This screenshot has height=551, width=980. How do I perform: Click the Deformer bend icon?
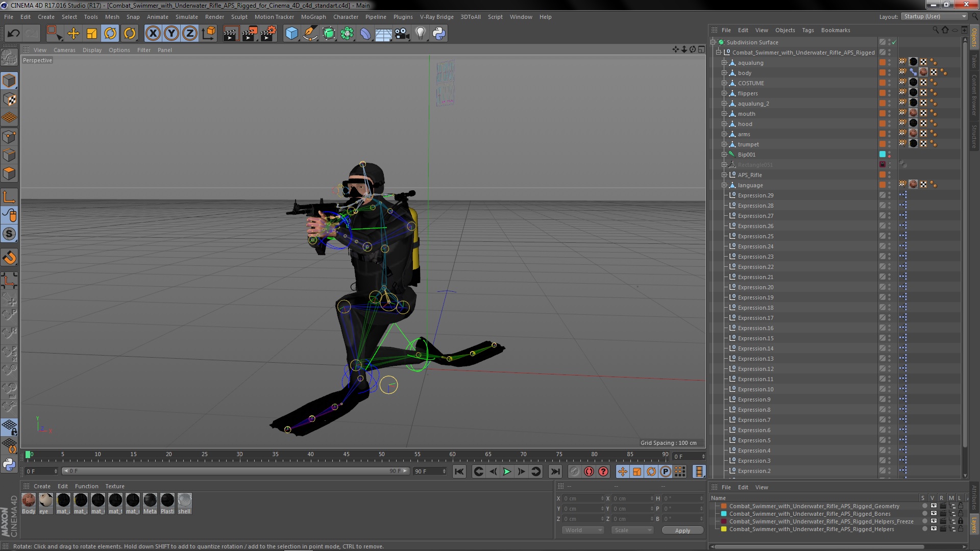(365, 34)
